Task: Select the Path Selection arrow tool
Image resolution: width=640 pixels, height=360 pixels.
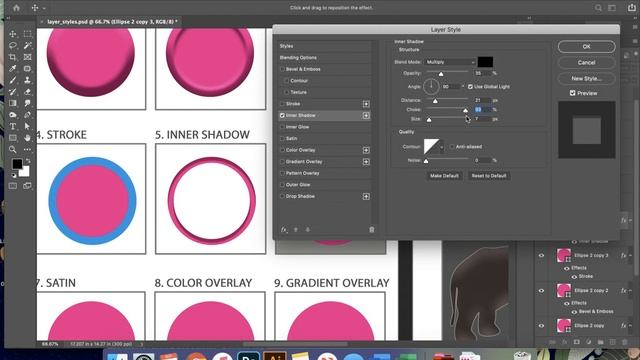Action: pos(27,127)
